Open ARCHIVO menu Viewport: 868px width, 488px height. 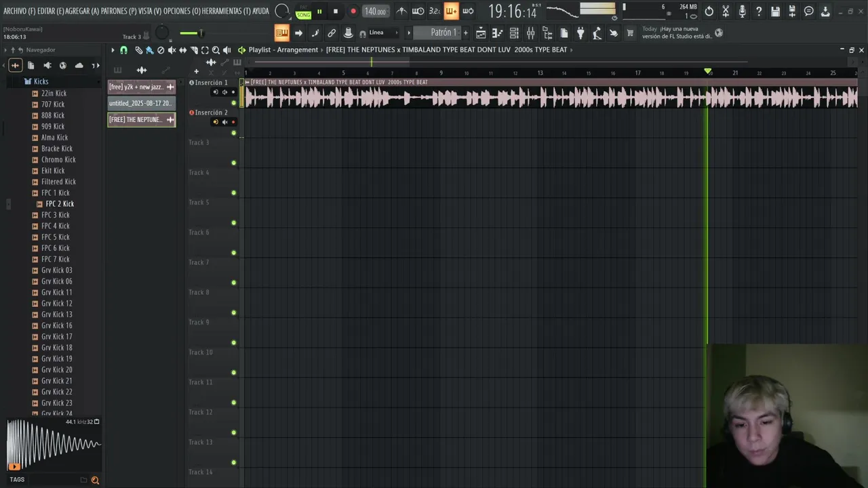click(x=20, y=12)
